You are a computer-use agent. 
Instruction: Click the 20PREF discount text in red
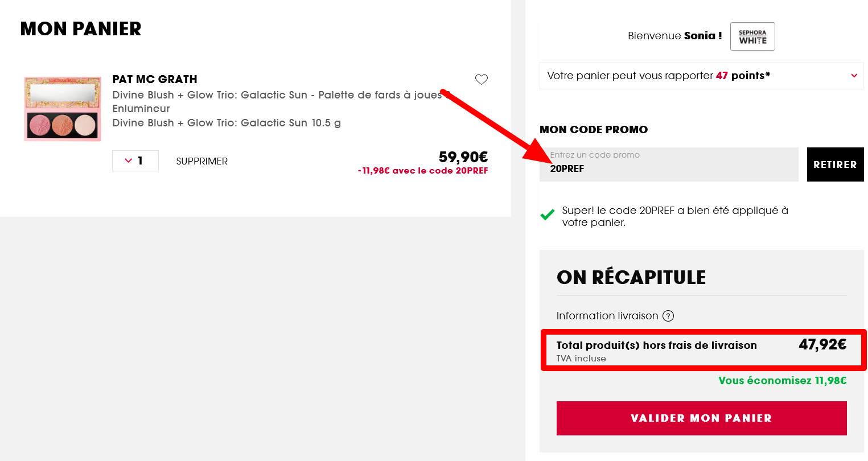(x=422, y=170)
